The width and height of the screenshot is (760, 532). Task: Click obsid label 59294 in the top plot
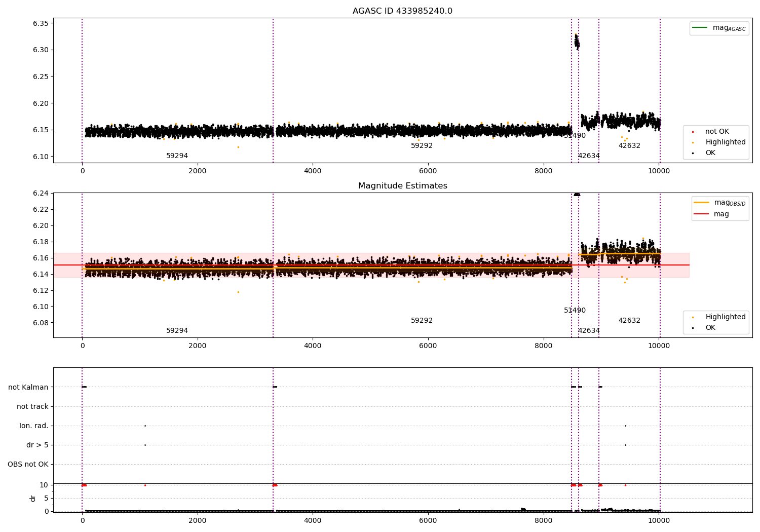pos(177,156)
